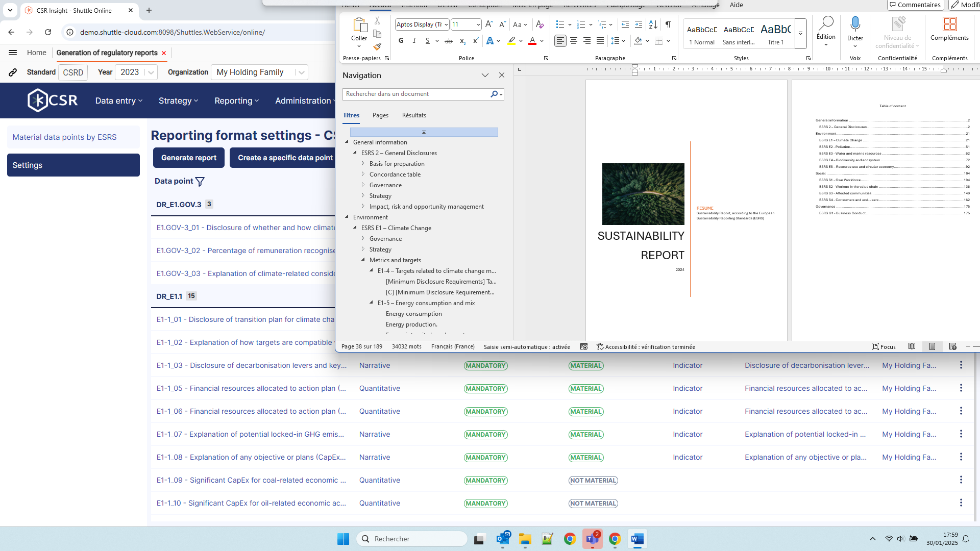Image resolution: width=980 pixels, height=551 pixels.
Task: Click the justify text alignment icon
Action: 600,41
